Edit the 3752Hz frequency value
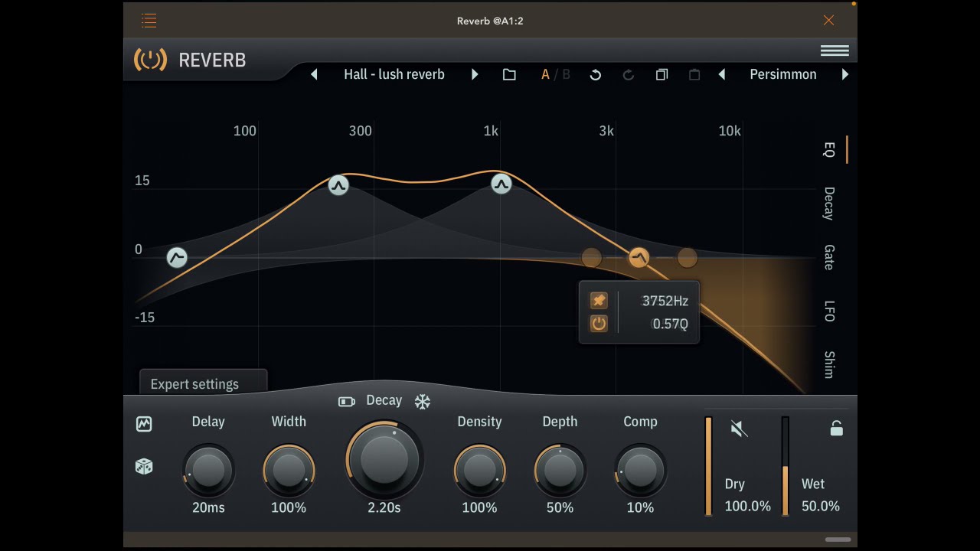Viewport: 980px width, 551px height. 665,301
